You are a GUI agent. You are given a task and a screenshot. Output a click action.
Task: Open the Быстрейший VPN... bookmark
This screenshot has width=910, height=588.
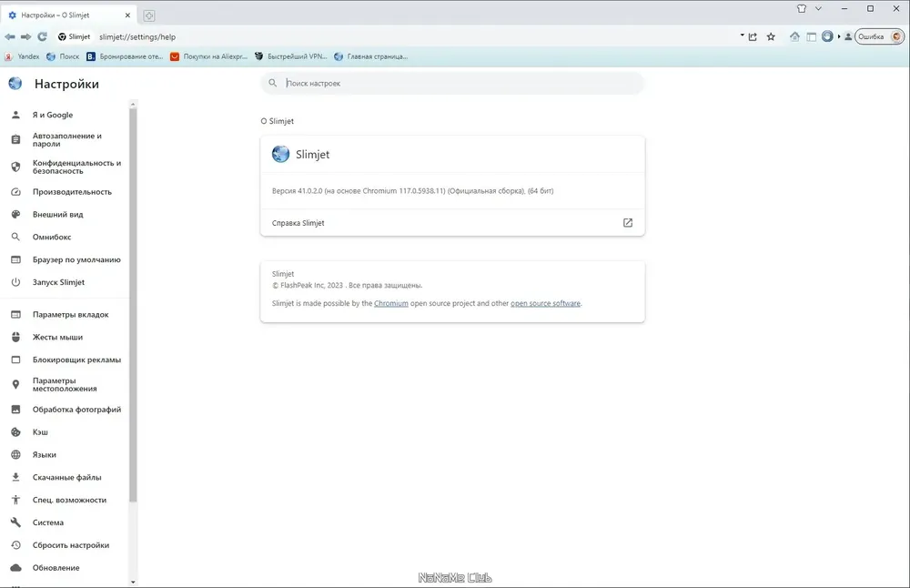click(x=291, y=56)
